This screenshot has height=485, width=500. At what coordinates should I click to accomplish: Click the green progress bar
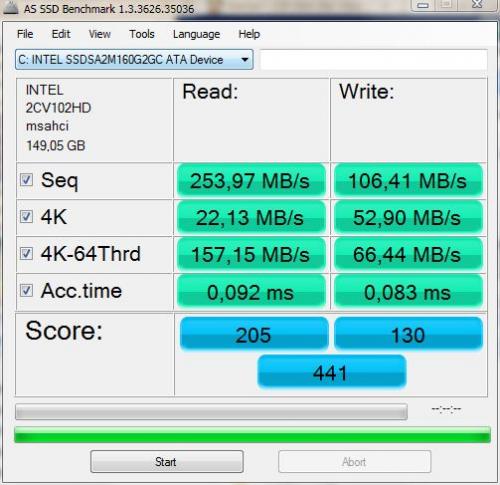pos(252,435)
